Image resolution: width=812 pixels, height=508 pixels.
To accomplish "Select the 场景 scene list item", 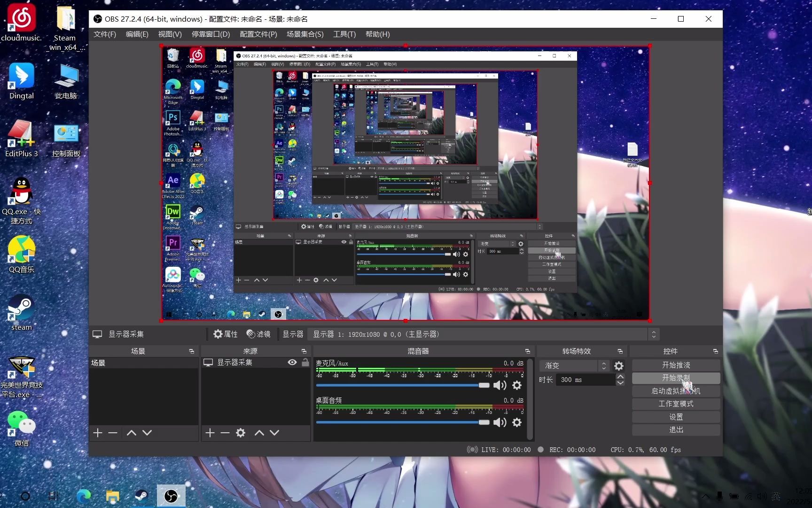I will [x=144, y=363].
